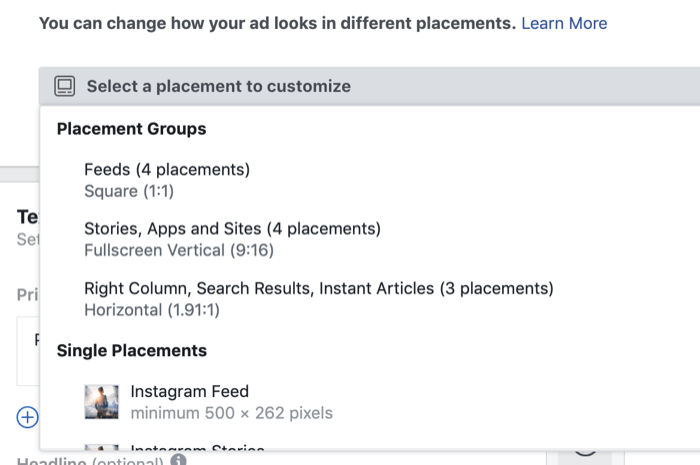Click the Square (1:1) ratio text
The height and width of the screenshot is (465, 700).
(x=129, y=191)
